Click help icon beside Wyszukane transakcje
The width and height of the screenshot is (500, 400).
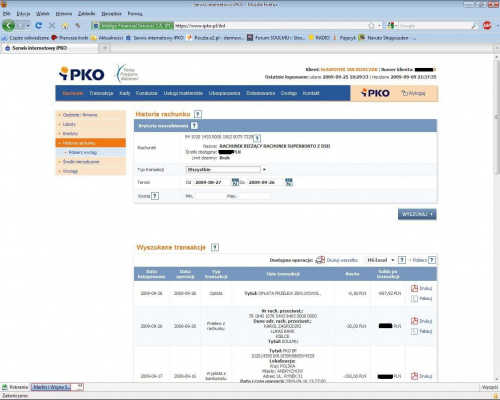click(215, 247)
